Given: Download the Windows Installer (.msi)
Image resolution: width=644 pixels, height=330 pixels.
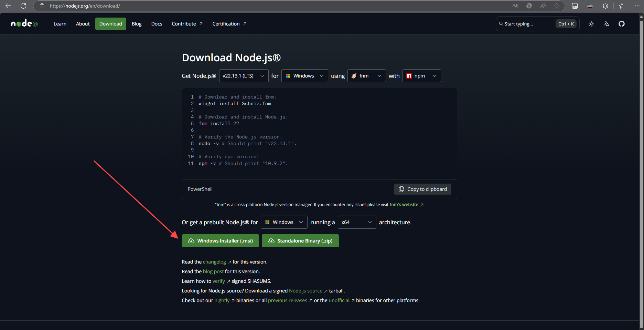Looking at the screenshot, I should (x=220, y=241).
